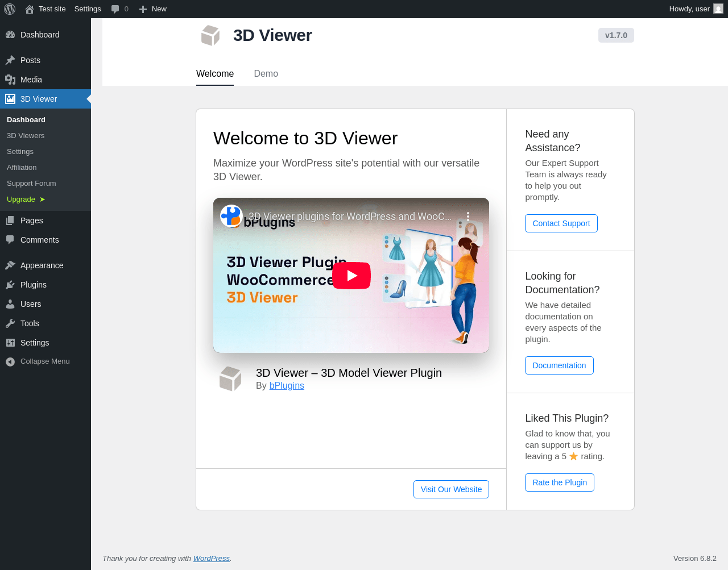Click the '3D Viewer – 3D Model Viewer Plugin' title
The height and width of the screenshot is (570, 728).
point(349,373)
